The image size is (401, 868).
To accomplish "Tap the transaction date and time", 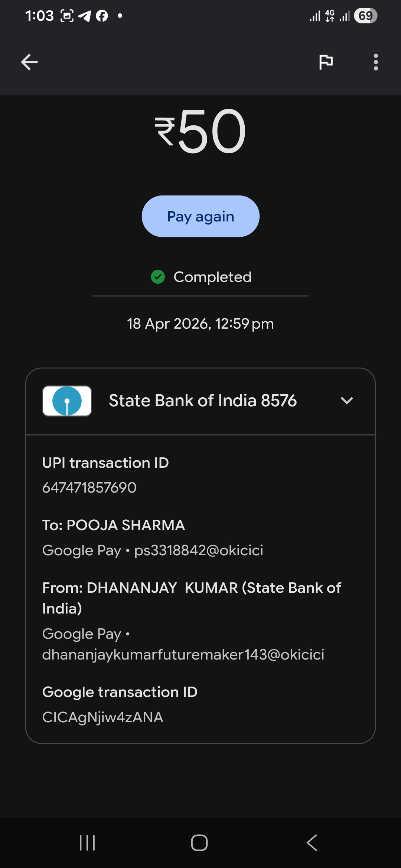I will (200, 324).
